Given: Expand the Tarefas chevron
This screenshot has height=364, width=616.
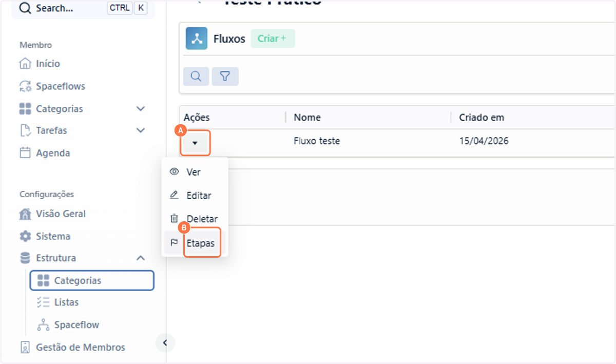Looking at the screenshot, I should [141, 130].
